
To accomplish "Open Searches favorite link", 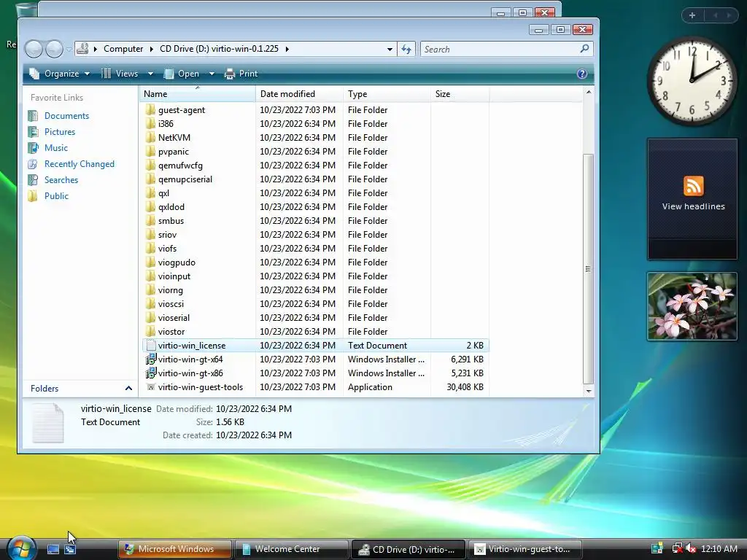I will tap(61, 180).
